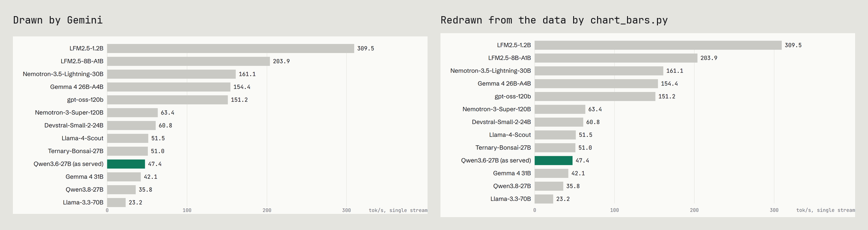Click Llama-4-Scout label in Gemini chart

(82, 138)
